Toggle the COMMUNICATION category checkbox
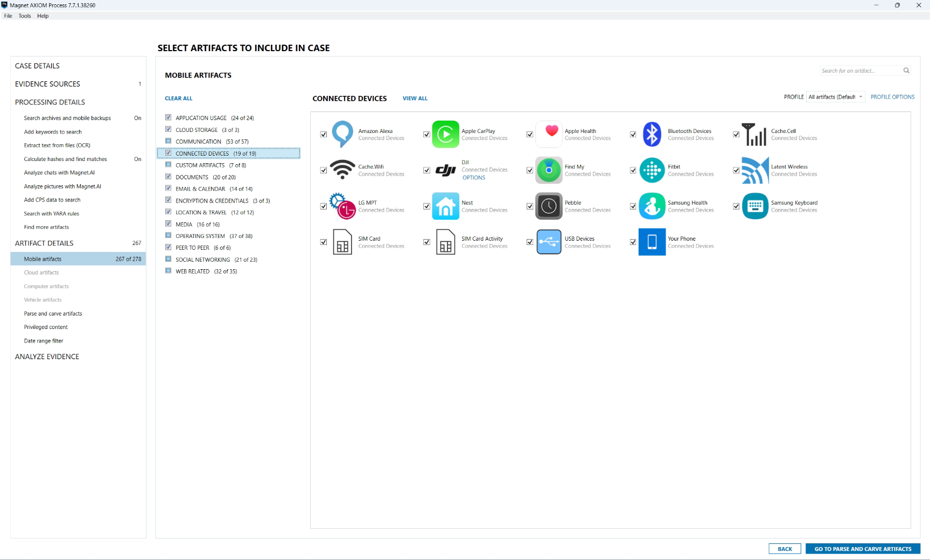 coord(169,141)
